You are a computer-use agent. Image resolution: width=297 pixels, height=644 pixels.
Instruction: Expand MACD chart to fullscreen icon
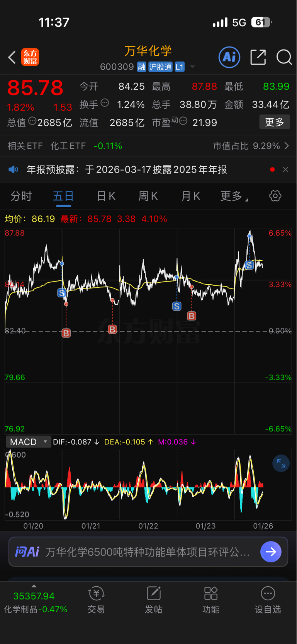click(x=281, y=463)
